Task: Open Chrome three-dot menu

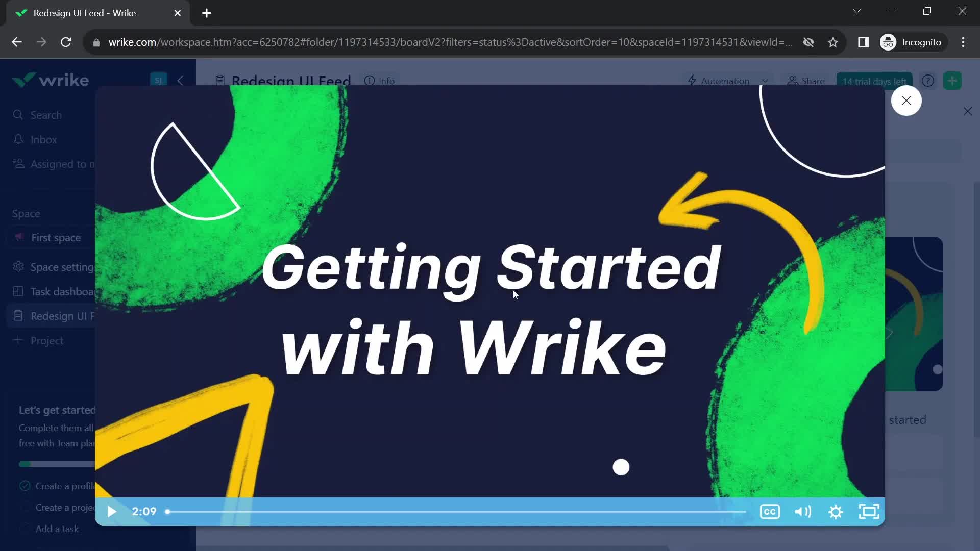Action: pos(963,42)
